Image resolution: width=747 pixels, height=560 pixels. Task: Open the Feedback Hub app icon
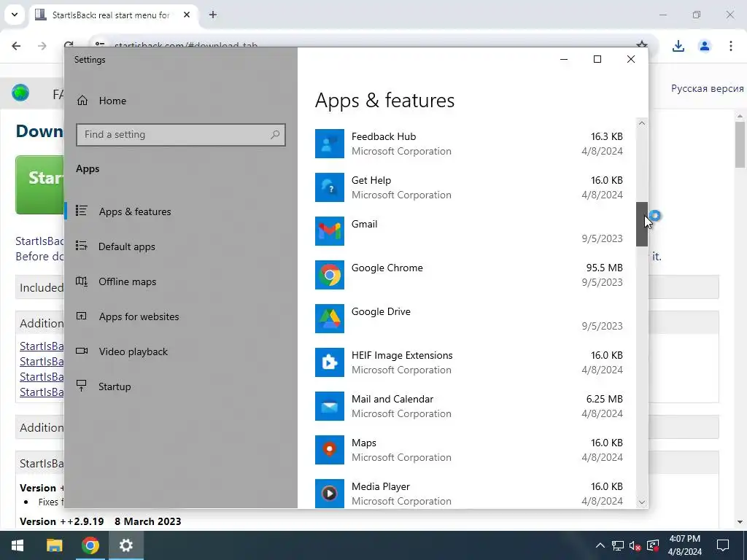point(329,144)
